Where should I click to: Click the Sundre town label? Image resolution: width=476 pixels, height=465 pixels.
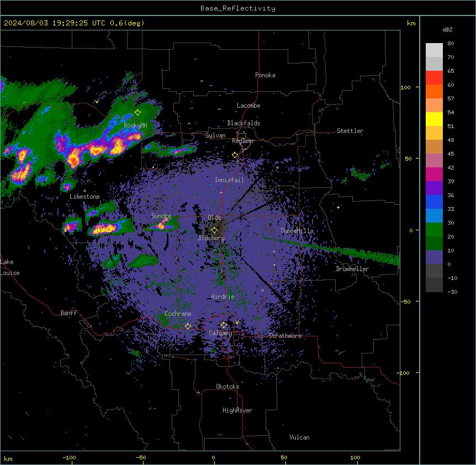161,216
